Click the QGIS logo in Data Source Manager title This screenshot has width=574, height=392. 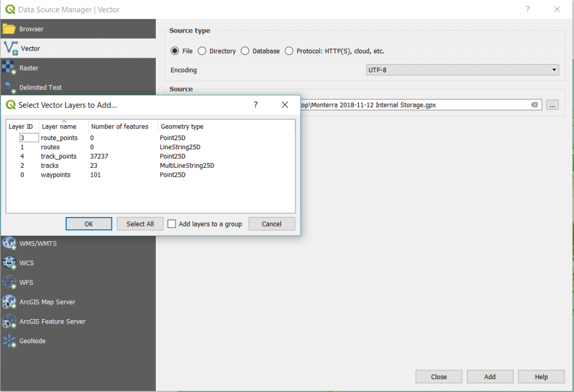tap(10, 10)
